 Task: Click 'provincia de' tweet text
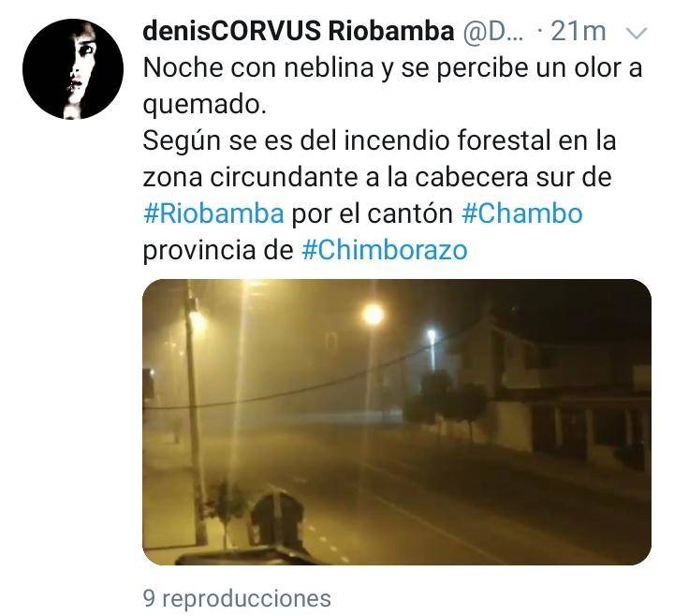(x=218, y=250)
